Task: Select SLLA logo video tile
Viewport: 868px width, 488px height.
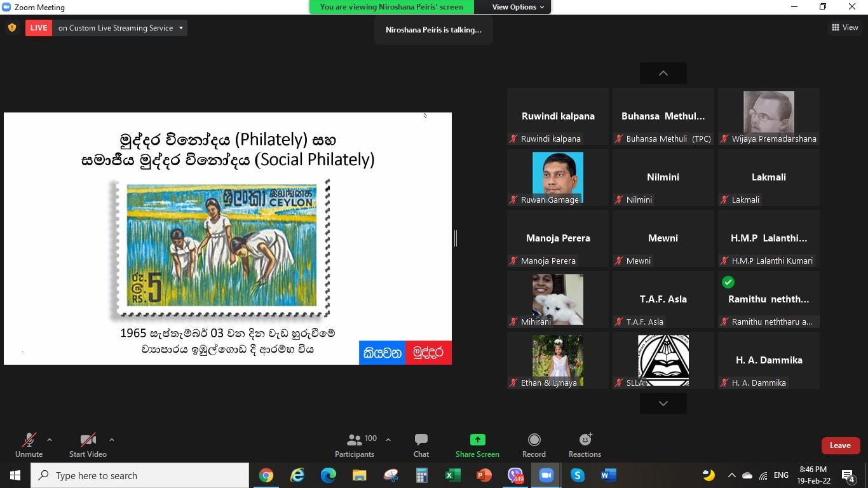Action: tap(663, 361)
